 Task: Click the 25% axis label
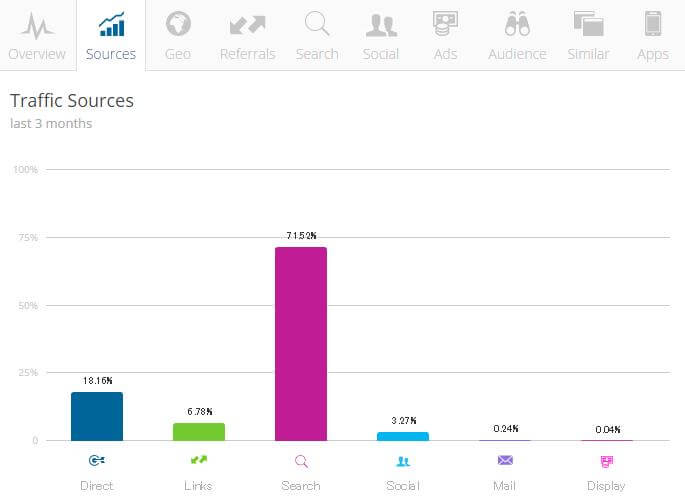(28, 373)
